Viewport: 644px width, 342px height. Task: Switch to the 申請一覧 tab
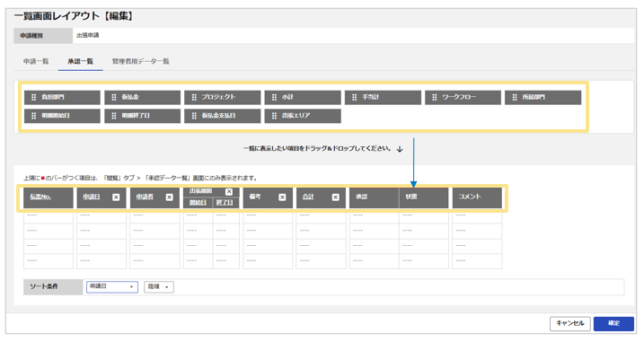[x=36, y=62]
